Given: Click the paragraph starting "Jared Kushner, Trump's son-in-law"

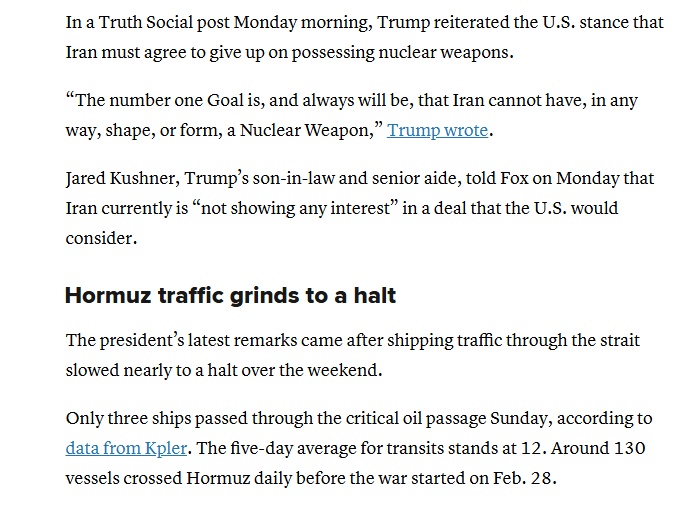Looking at the screenshot, I should [x=360, y=208].
